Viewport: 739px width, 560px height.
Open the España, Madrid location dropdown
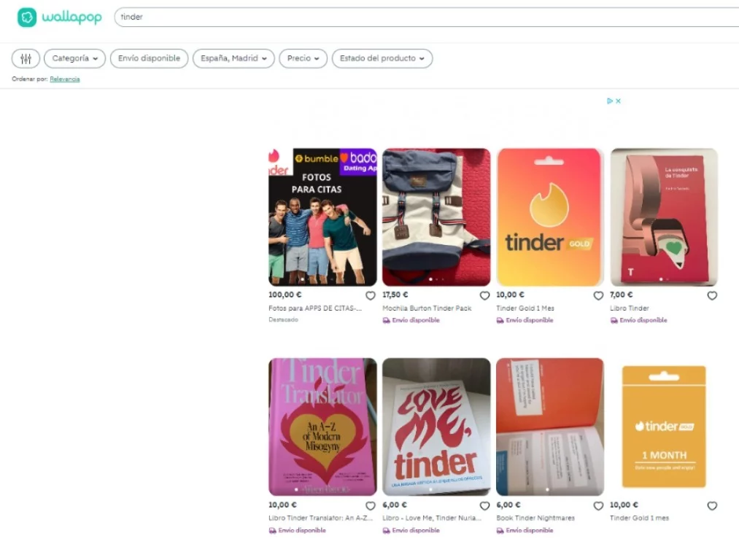(233, 58)
